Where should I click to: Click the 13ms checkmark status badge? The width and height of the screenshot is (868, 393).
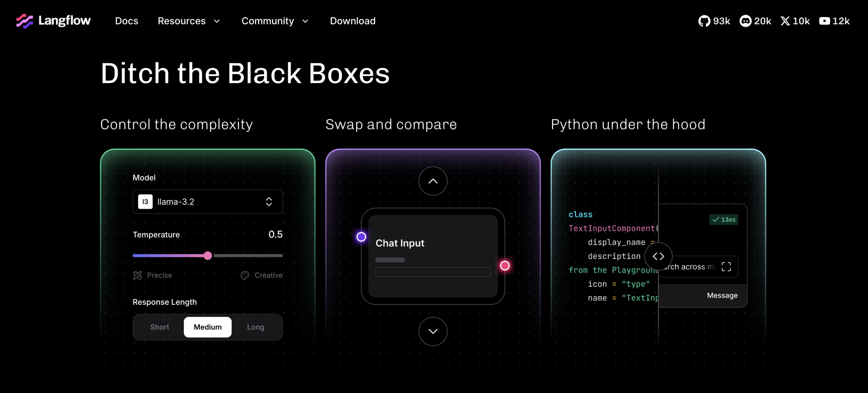(724, 220)
